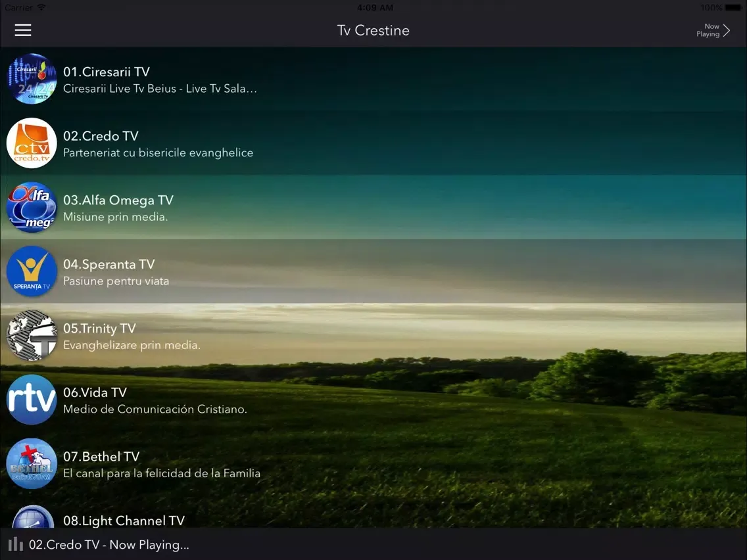Click 'Pasiune pentru viata' description

coord(116,281)
